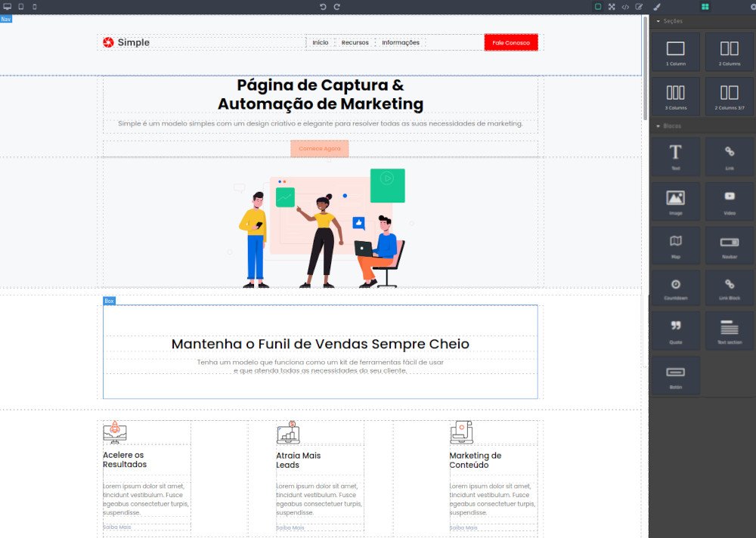Open the blocks panel grid icon
Viewport: 756px width, 538px height.
pyautogui.click(x=705, y=7)
